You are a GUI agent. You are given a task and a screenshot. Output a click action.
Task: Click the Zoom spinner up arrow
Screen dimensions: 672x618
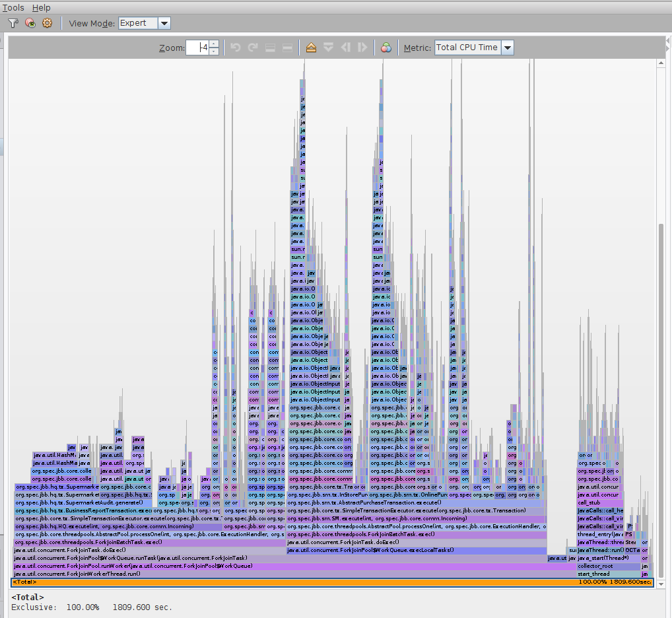(x=215, y=44)
